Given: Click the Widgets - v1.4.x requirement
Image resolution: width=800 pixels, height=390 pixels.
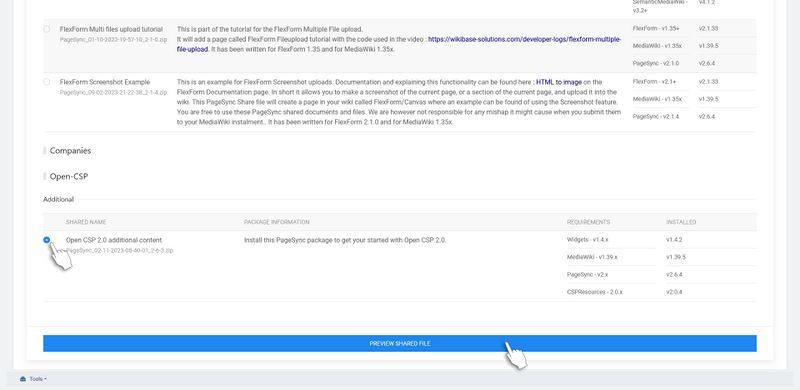Looking at the screenshot, I should (x=588, y=239).
